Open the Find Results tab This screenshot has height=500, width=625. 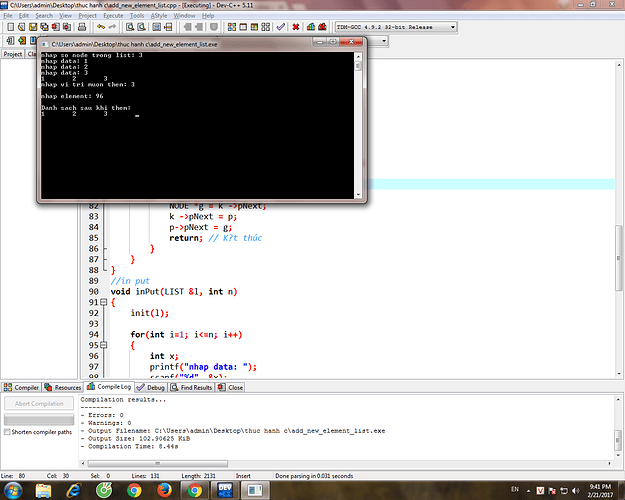coord(191,387)
